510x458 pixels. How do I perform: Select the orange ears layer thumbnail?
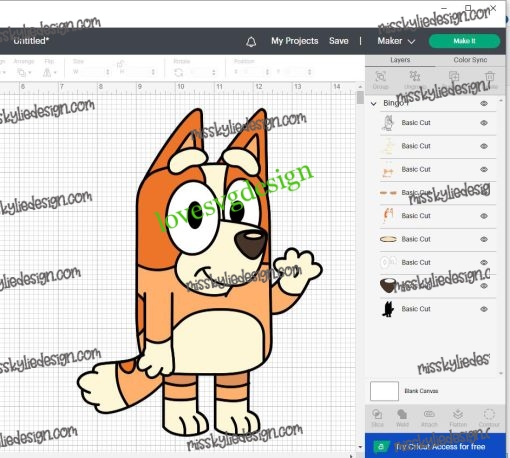pos(388,216)
